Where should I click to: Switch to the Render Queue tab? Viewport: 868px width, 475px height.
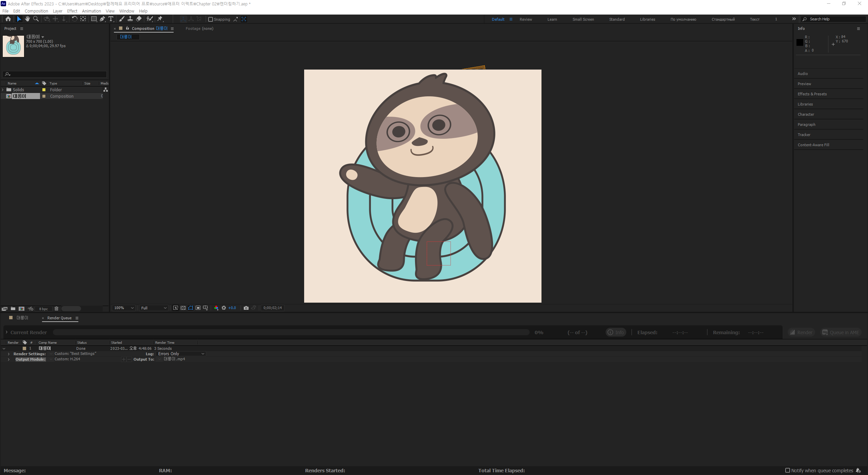[x=59, y=318]
